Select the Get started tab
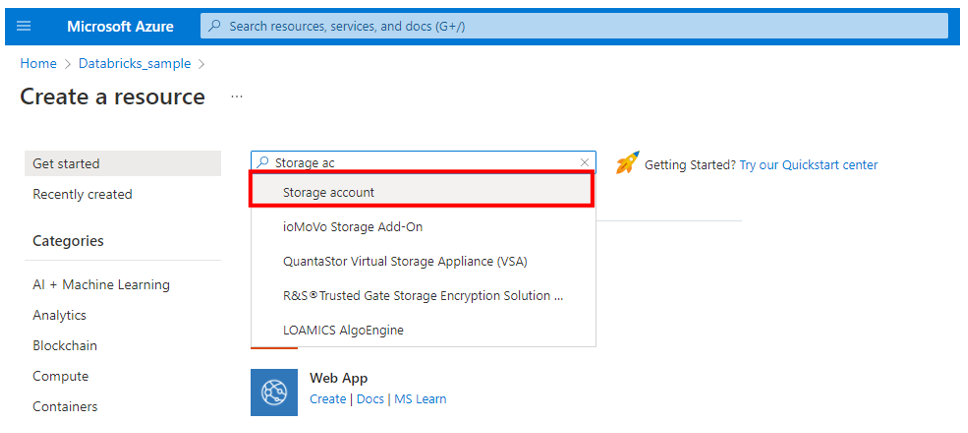 pyautogui.click(x=123, y=164)
